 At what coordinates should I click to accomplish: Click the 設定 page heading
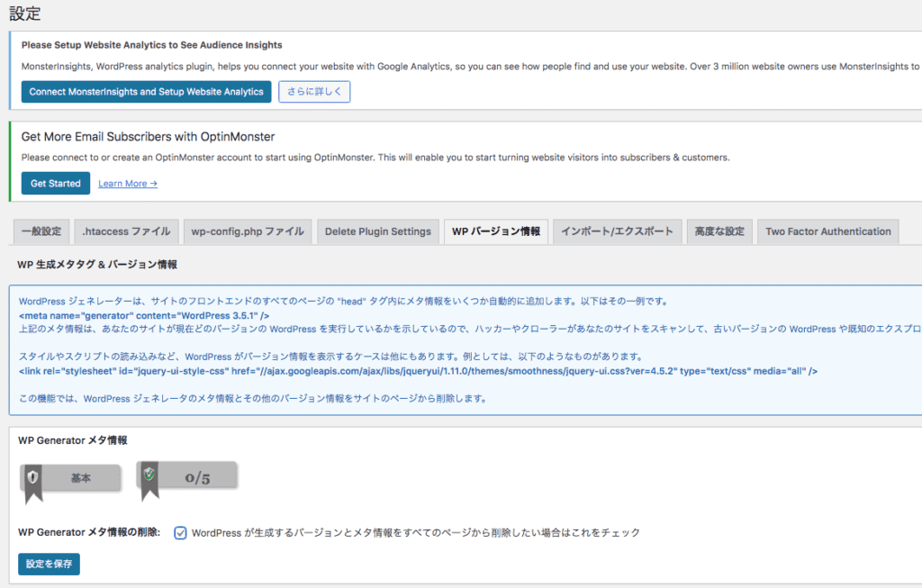(24, 14)
